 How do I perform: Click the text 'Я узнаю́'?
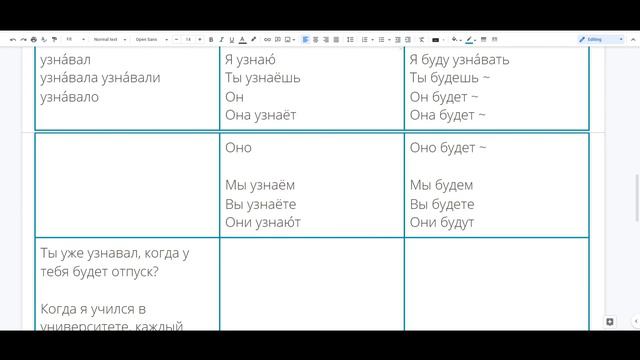250,60
